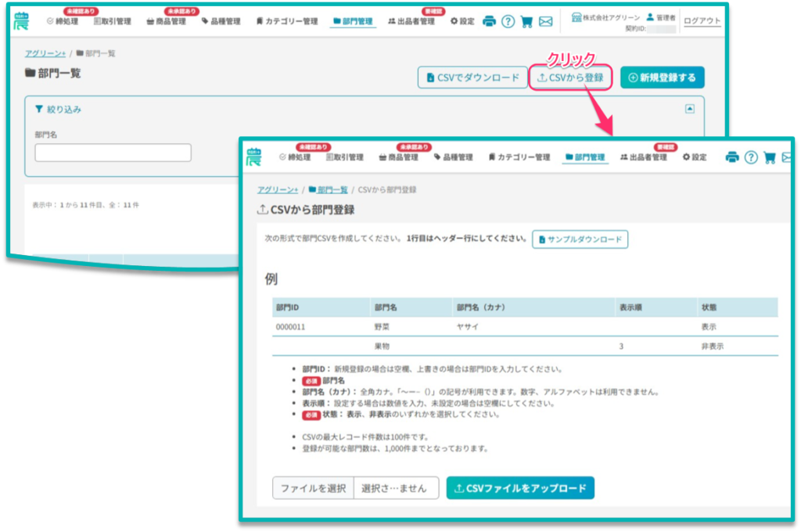801x532 pixels.
Task: Click the printer icon on the 部門一覧 page header
Action: 489,21
